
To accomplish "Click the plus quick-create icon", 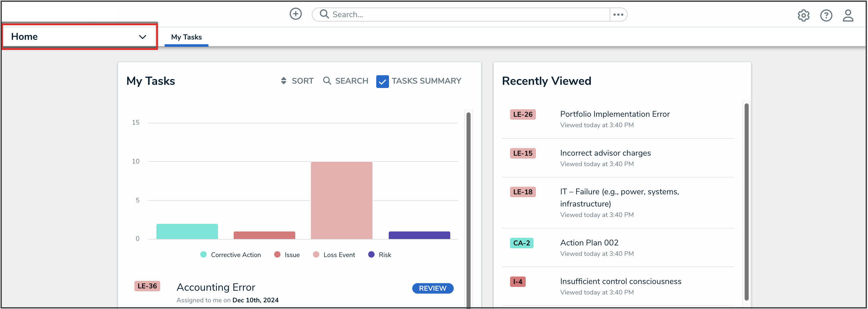I will [x=296, y=14].
